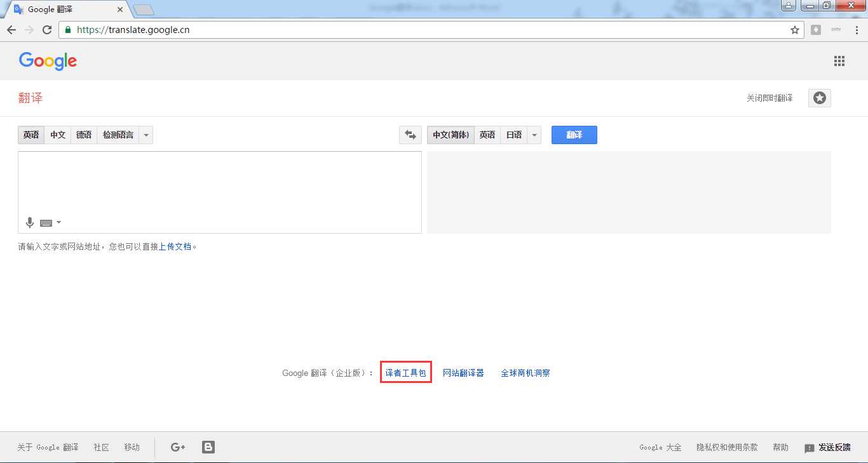The image size is (868, 463).
Task: Expand input method options arrow next to keyboard
Action: coord(59,222)
